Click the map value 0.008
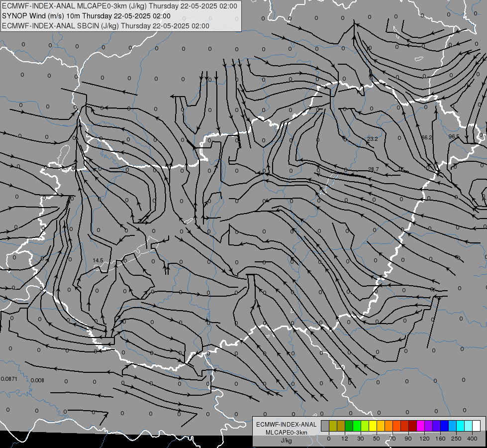This screenshot has width=487, height=448. tap(38, 380)
